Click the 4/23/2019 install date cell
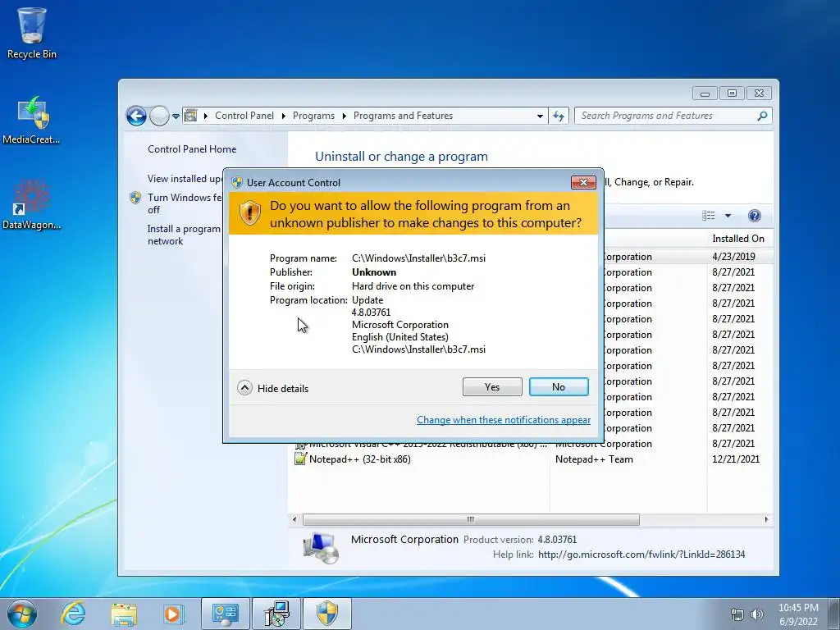Image resolution: width=840 pixels, height=630 pixels. 733,257
